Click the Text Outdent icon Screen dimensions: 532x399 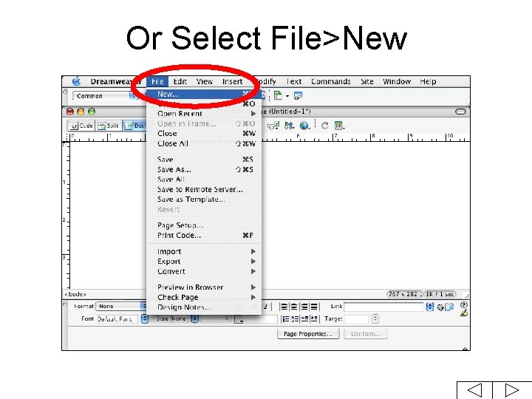click(x=304, y=319)
